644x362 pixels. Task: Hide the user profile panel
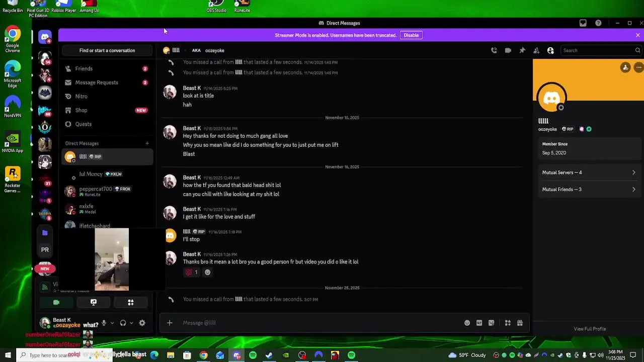coord(550,50)
